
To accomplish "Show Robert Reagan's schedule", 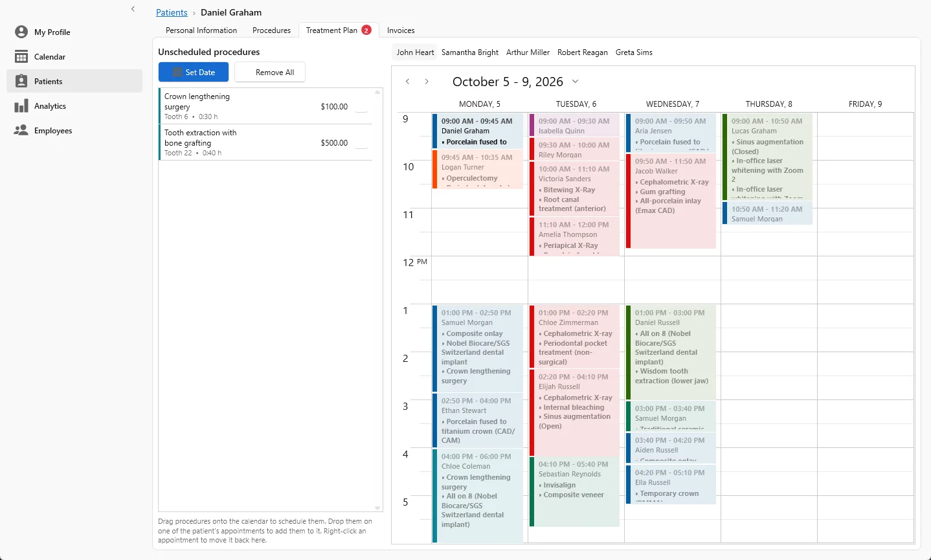I will (583, 52).
